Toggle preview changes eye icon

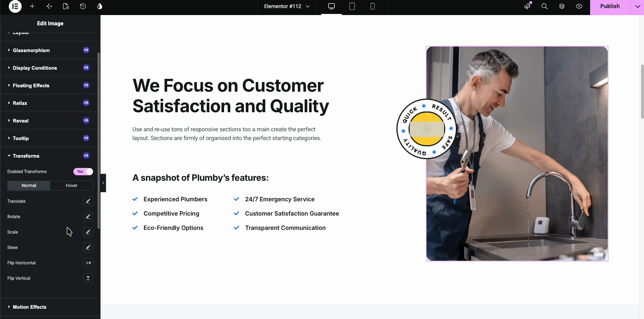[x=579, y=6]
